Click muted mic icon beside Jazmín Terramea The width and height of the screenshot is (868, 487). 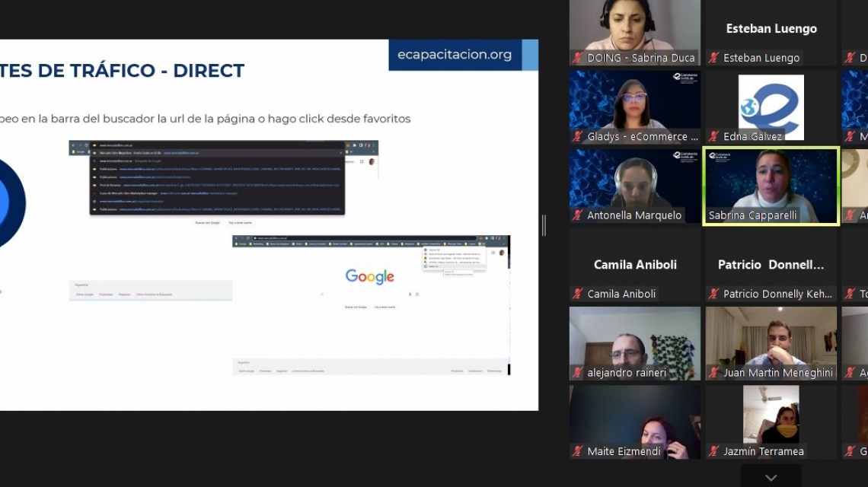pyautogui.click(x=713, y=451)
